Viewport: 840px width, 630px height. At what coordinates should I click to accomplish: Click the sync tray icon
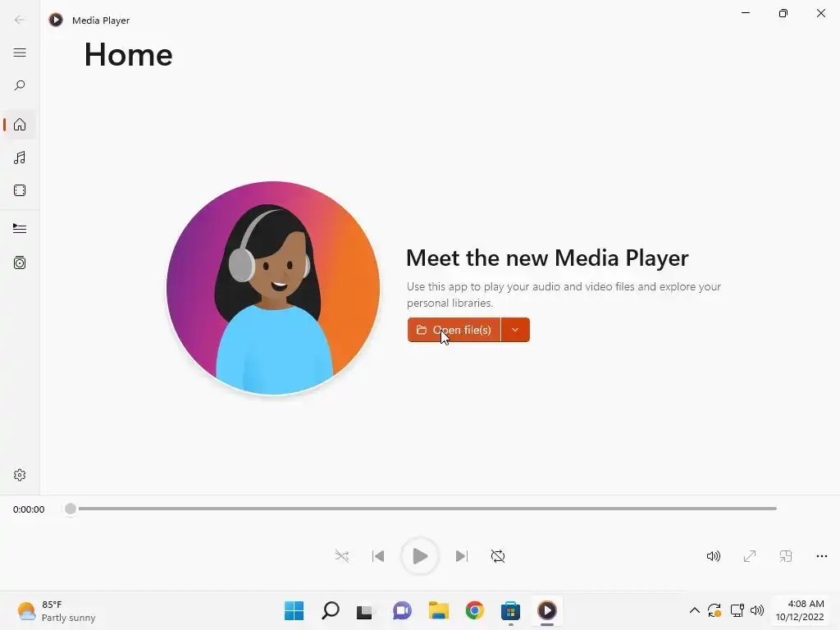(x=714, y=610)
